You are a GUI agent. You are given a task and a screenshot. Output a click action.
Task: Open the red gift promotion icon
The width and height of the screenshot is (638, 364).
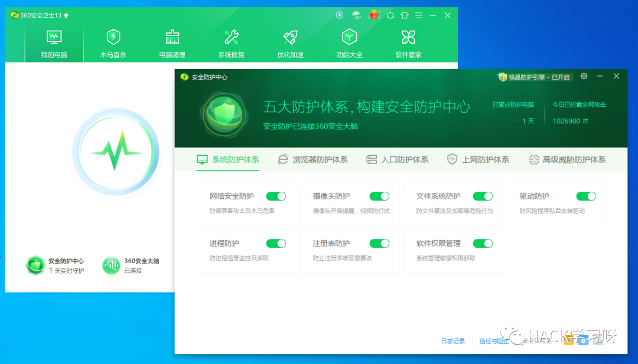tap(375, 15)
